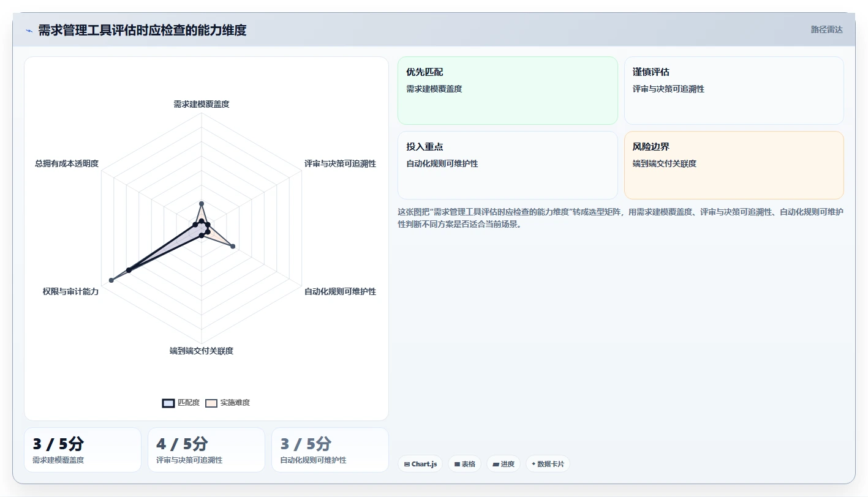Click the lightning icon beside the title
Viewport: 868px width, 497px height.
coord(29,31)
